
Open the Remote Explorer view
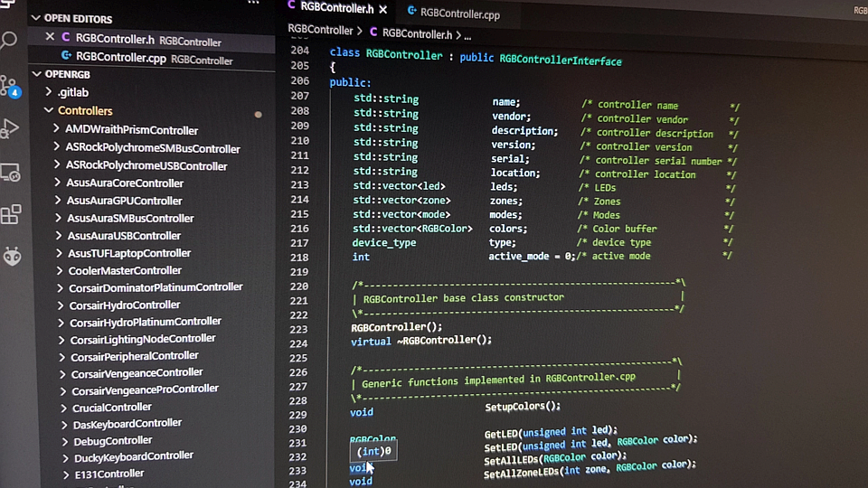11,173
